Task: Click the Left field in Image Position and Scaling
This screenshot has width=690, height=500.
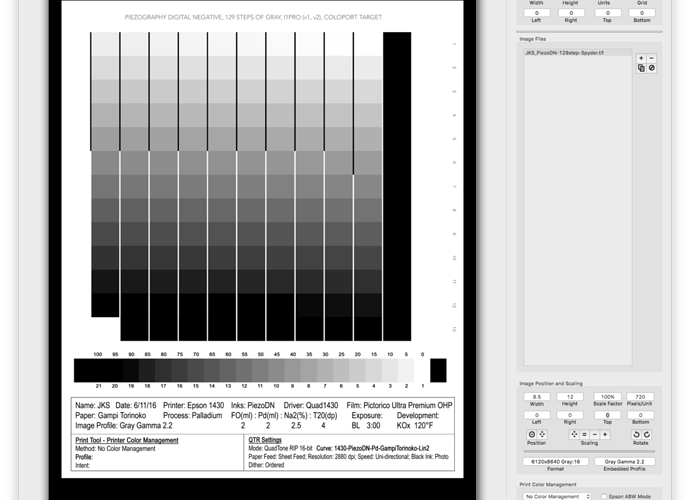Action: point(536,415)
